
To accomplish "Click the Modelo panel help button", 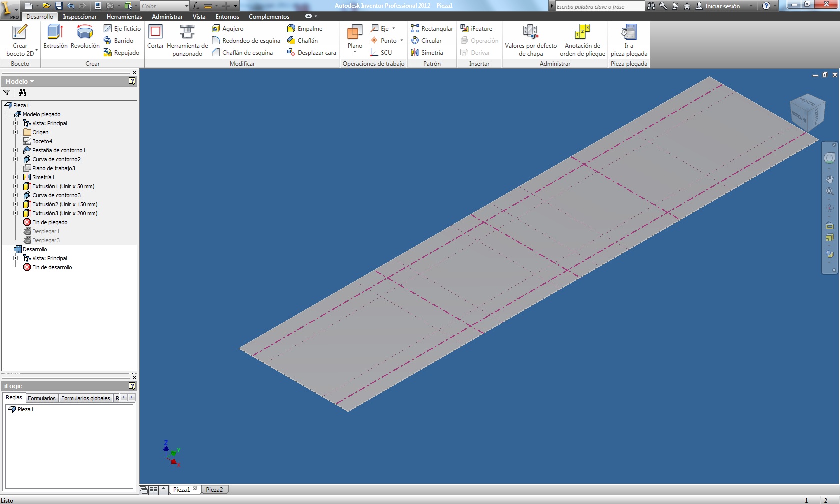I will point(132,81).
